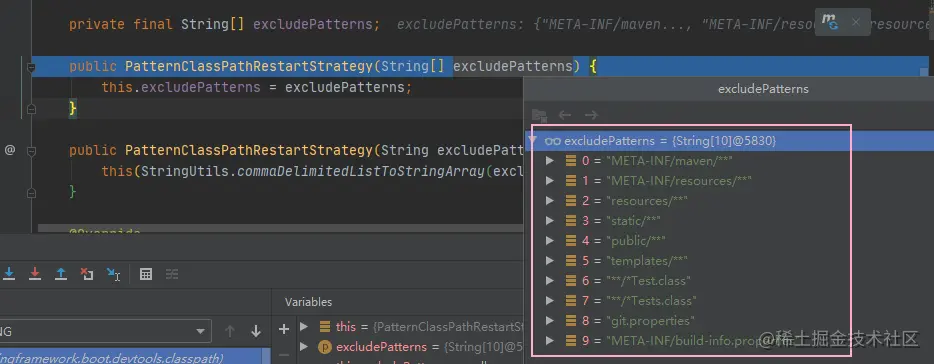Click commaDelimitedListToStringArray method call in code
934x364 pixels.
362,172
